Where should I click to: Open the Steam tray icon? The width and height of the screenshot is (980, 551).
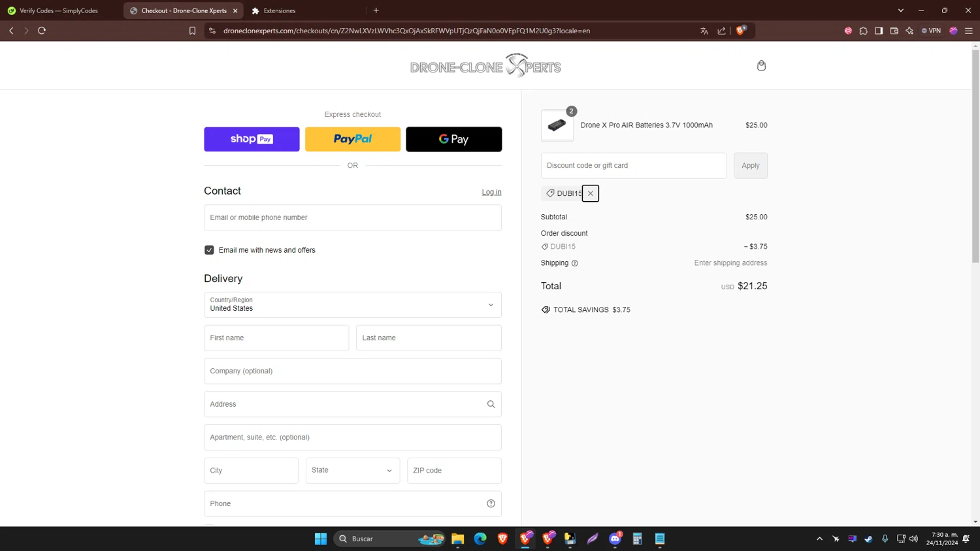pyautogui.click(x=868, y=539)
